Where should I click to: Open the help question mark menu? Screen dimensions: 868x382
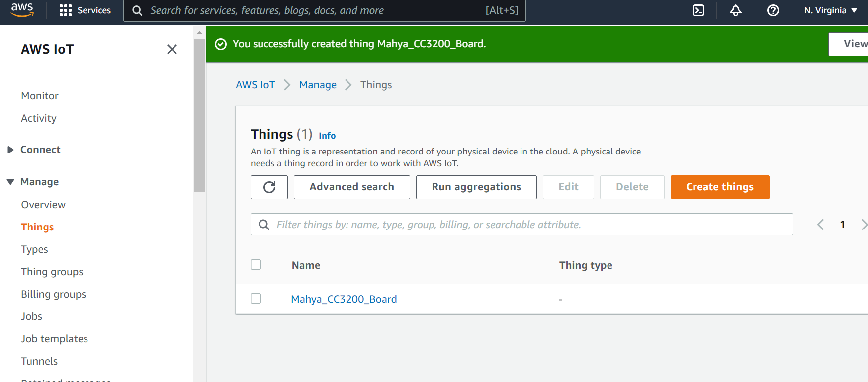click(x=773, y=10)
